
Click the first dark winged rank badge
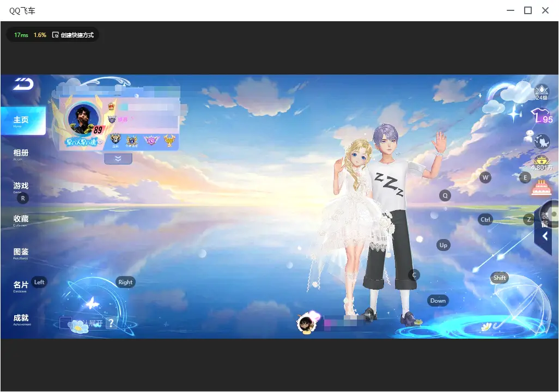coord(115,140)
